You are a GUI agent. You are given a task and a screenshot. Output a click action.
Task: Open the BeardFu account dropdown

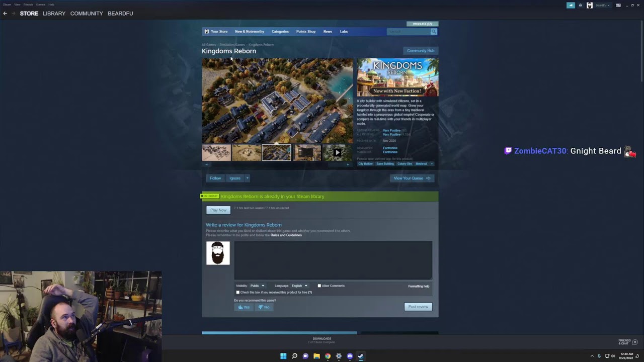[603, 5]
